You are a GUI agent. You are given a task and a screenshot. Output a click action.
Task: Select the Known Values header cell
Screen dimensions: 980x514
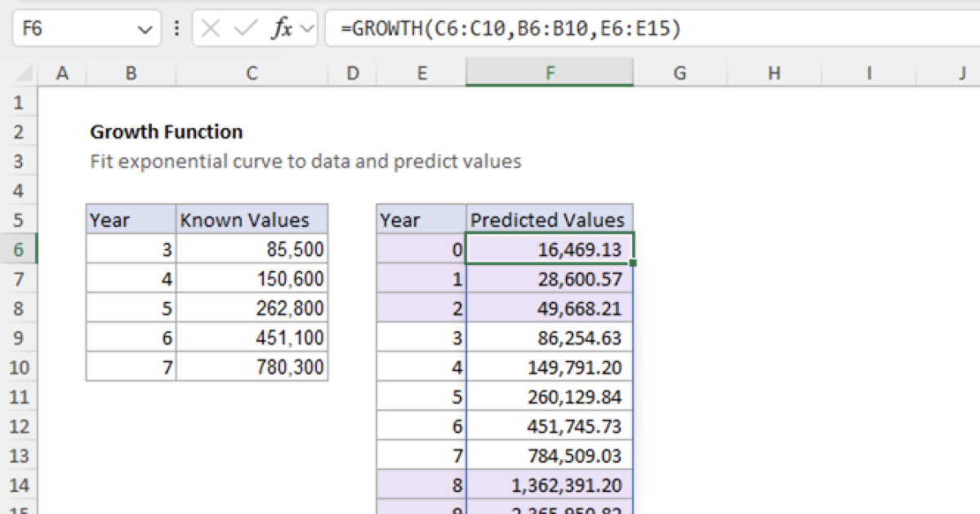[x=245, y=219]
